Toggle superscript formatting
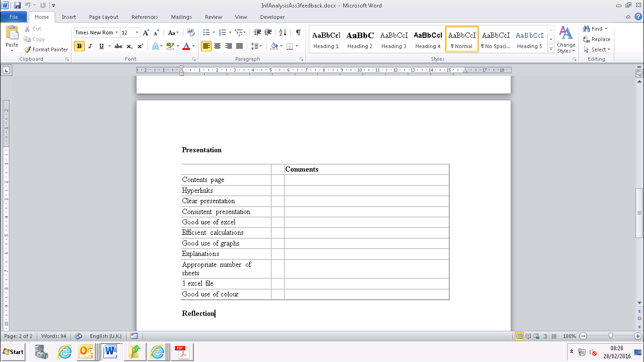This screenshot has height=362, width=644. point(140,46)
